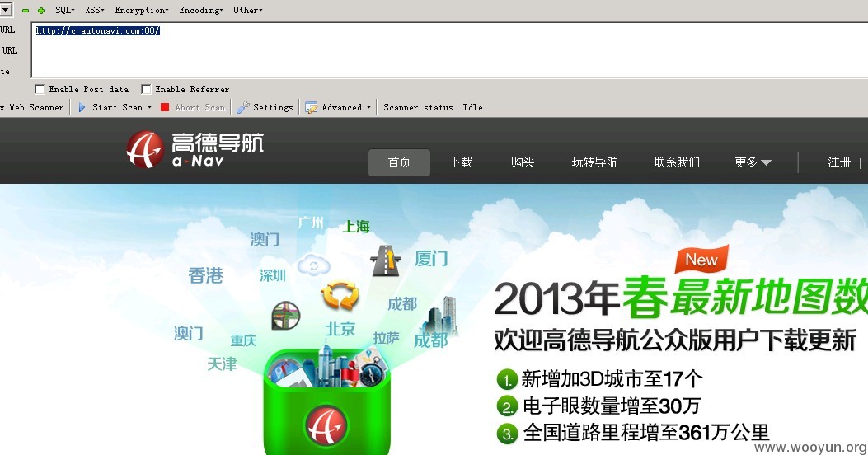Click the 厦门 city label
This screenshot has height=455, width=868.
(430, 259)
